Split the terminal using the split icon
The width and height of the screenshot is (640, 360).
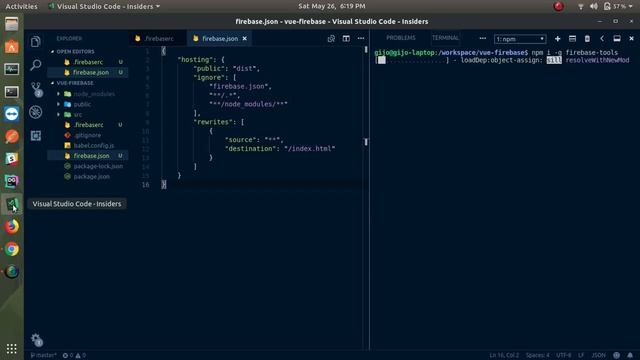(572, 39)
